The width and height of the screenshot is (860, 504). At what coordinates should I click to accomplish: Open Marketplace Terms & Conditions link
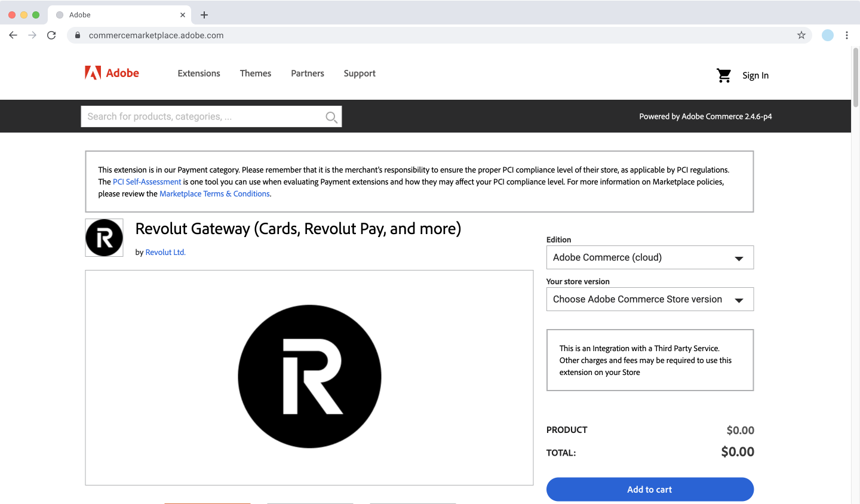[214, 193]
